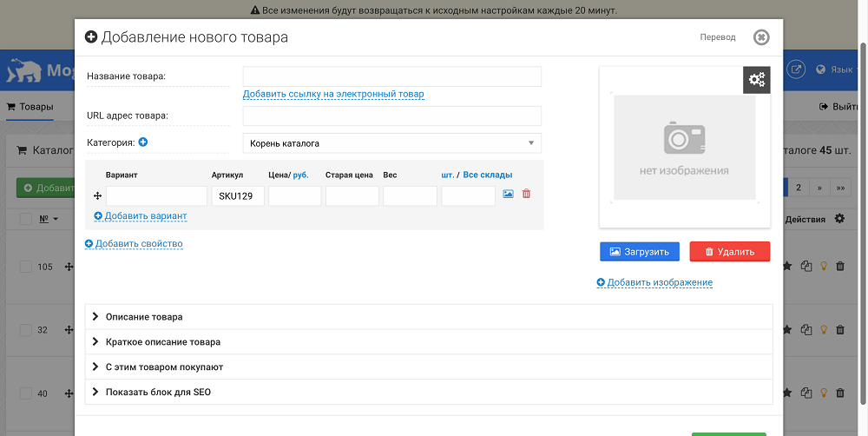Click the variant image upload icon
The width and height of the screenshot is (868, 436).
pos(508,194)
